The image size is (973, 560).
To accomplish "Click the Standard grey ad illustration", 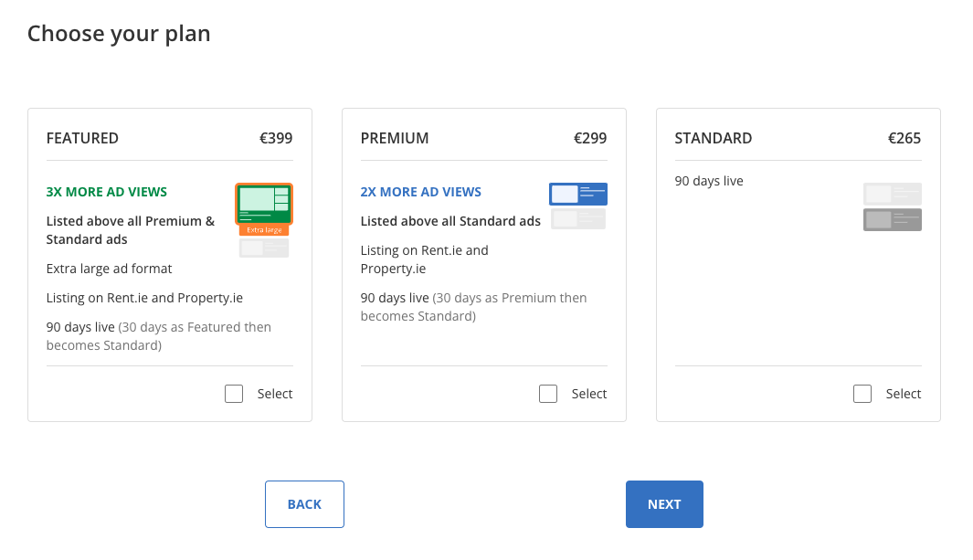I will click(x=893, y=206).
